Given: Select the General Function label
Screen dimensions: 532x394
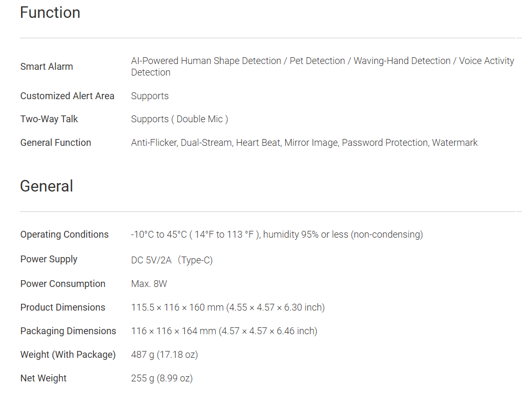Looking at the screenshot, I should (56, 143).
